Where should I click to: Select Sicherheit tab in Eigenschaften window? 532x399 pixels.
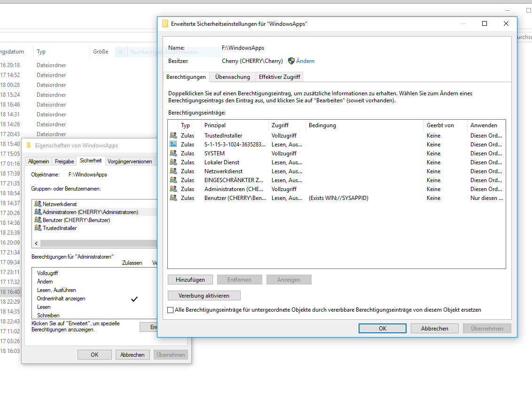(91, 161)
